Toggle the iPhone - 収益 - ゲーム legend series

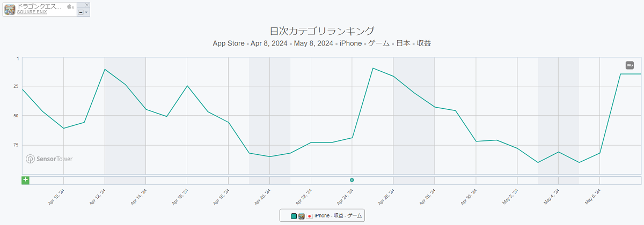click(338, 216)
